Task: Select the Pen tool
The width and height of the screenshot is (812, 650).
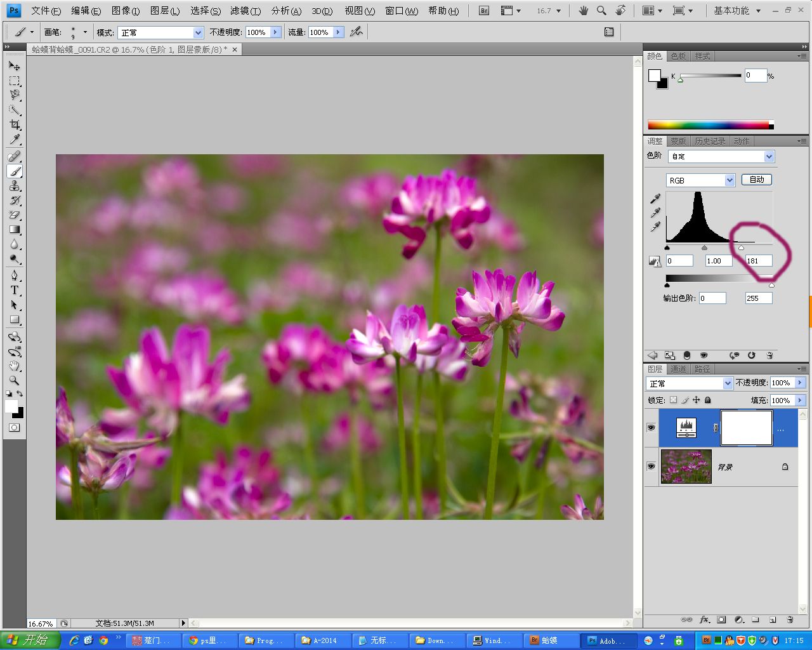Action: (15, 275)
